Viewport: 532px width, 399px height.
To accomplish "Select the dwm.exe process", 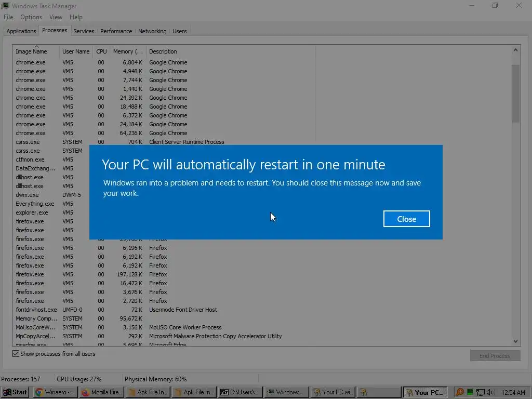I will [27, 195].
